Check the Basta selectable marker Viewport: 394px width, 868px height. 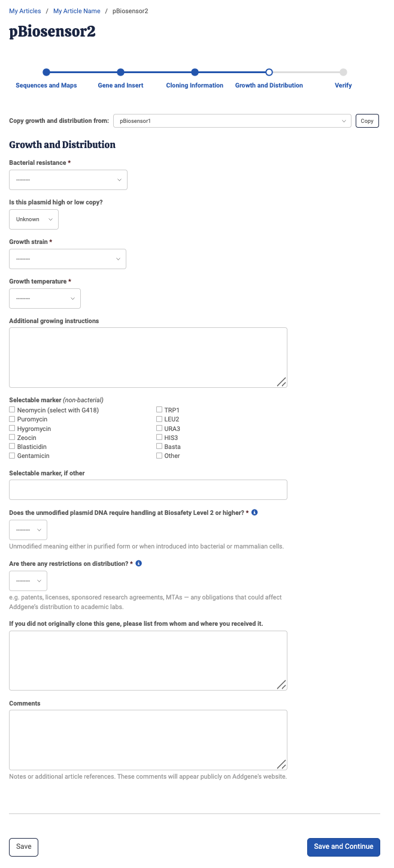[x=159, y=446]
